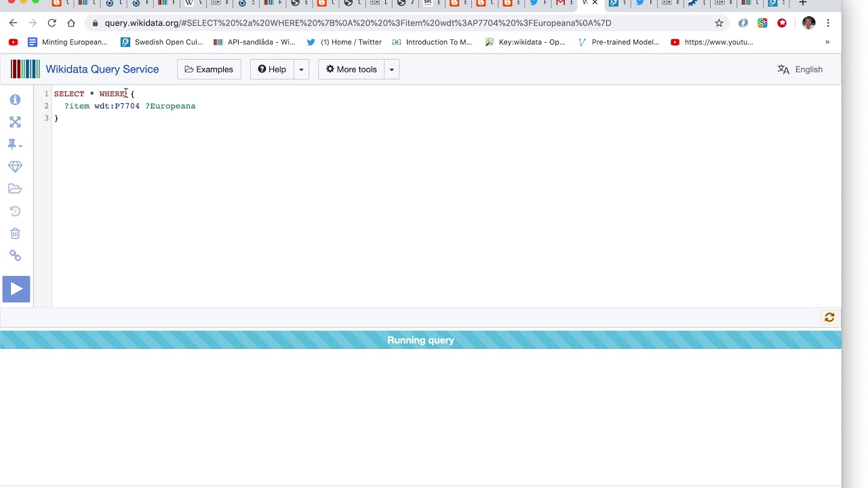The height and width of the screenshot is (488, 868).
Task: Bookmark this page with star icon
Action: 719,23
